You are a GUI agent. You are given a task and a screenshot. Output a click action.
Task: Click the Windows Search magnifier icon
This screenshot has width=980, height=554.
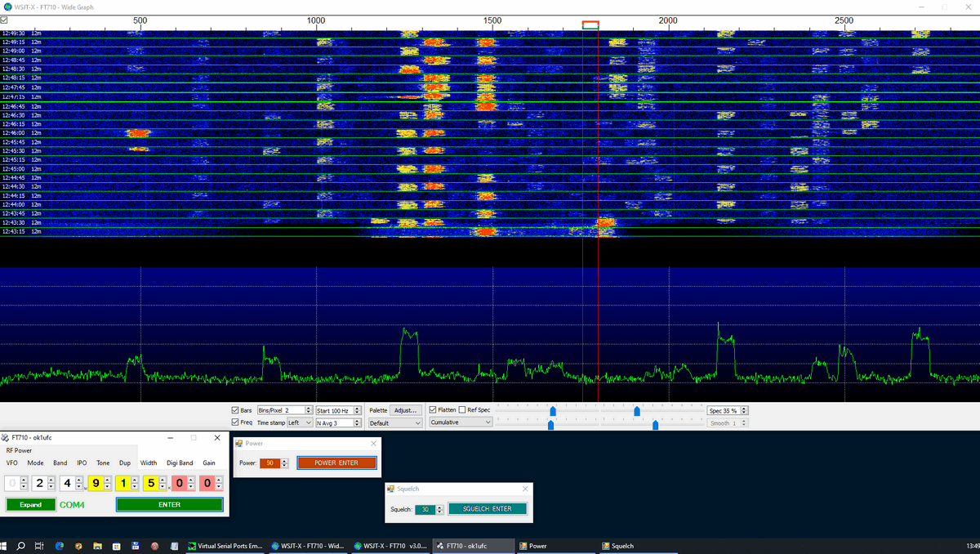point(21,546)
